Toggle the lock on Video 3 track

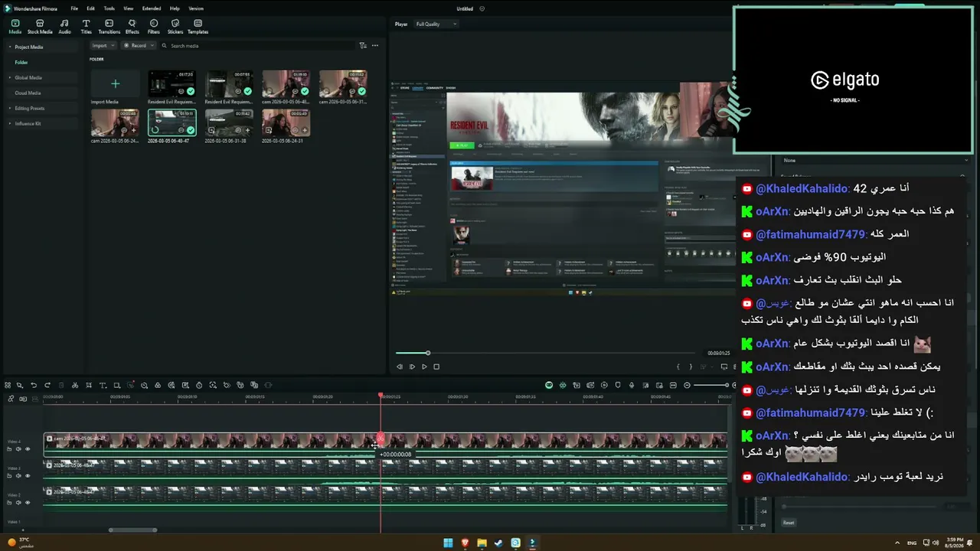tap(9, 476)
